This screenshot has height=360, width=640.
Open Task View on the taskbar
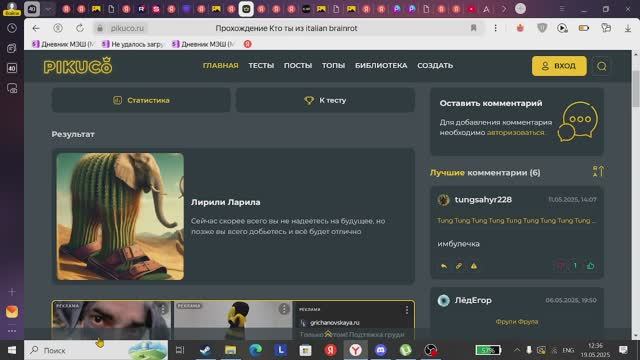[x=180, y=350]
